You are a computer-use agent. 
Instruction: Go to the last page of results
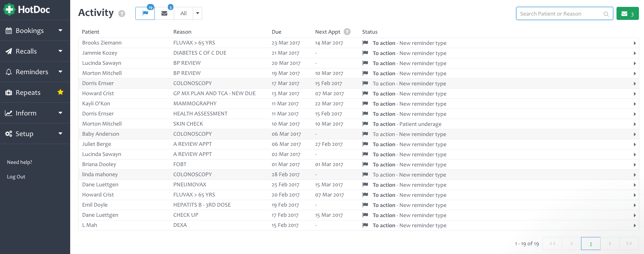(x=629, y=244)
